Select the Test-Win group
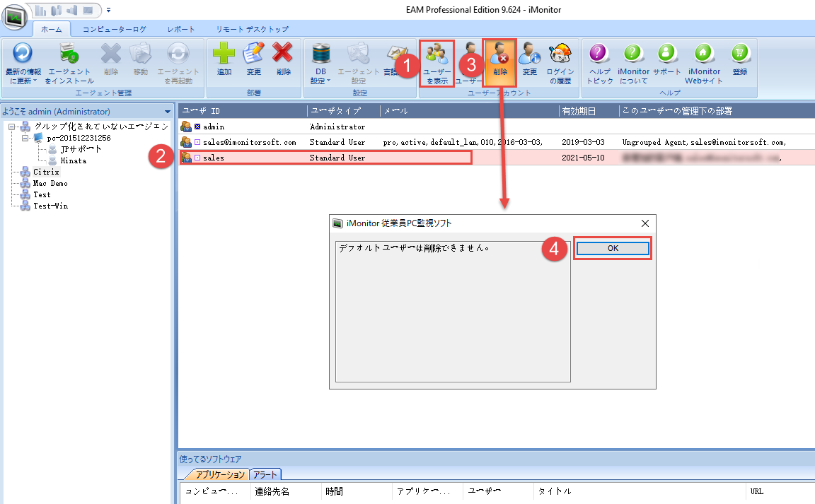 pos(50,206)
